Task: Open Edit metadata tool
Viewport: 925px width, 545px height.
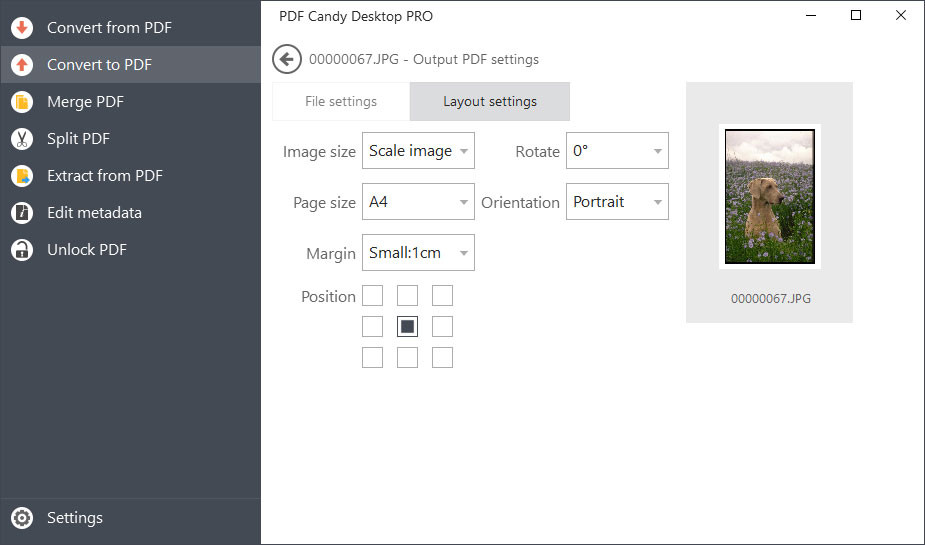Action: pyautogui.click(x=130, y=213)
